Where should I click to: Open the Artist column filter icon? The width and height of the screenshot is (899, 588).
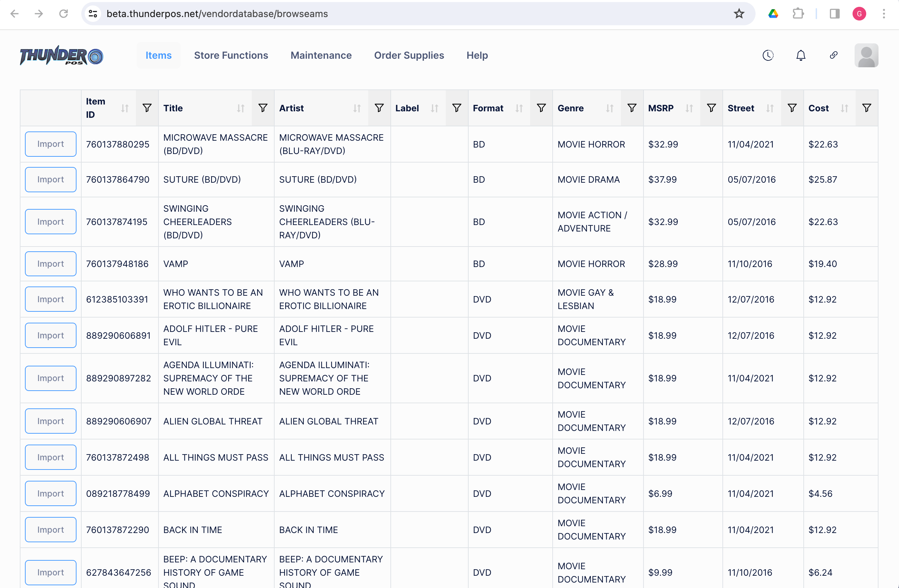379,108
